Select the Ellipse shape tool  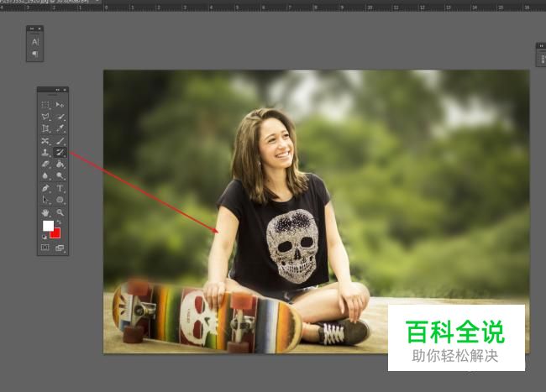coord(60,200)
